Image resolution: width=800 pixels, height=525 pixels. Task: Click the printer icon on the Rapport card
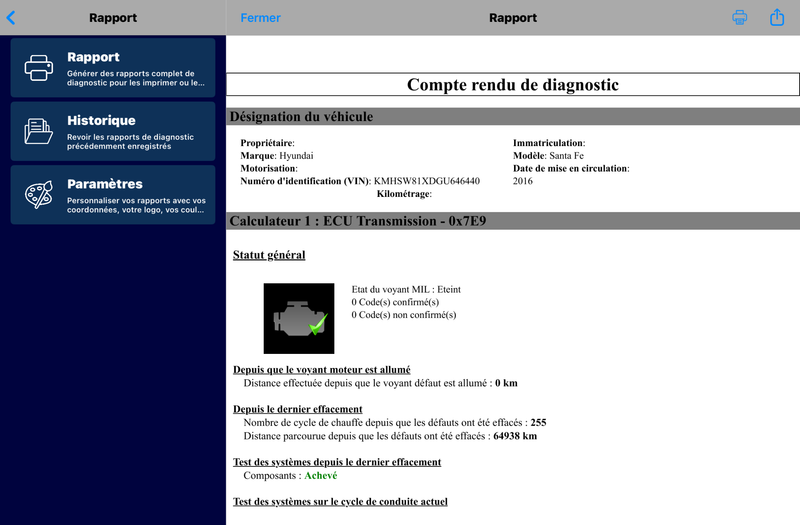tap(39, 68)
